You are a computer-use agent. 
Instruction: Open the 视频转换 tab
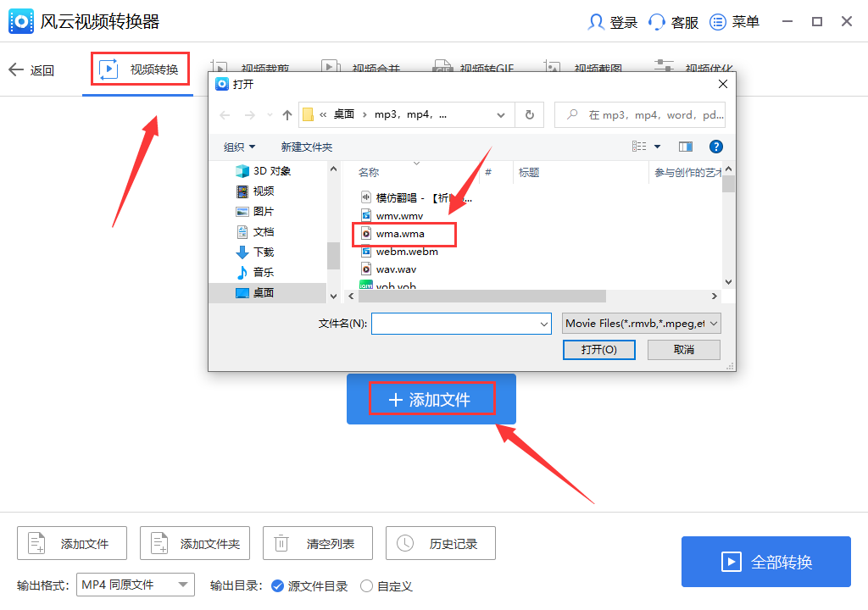tap(138, 69)
